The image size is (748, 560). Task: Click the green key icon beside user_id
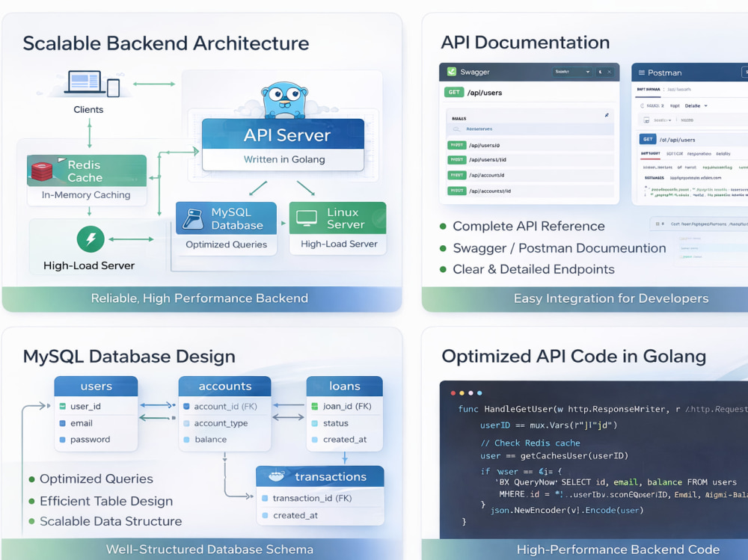tap(63, 407)
